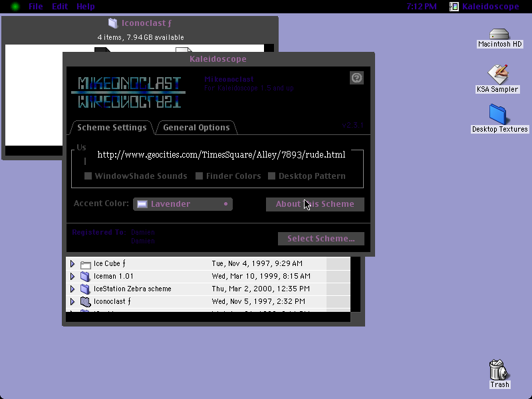Open the File menu

[x=36, y=7]
